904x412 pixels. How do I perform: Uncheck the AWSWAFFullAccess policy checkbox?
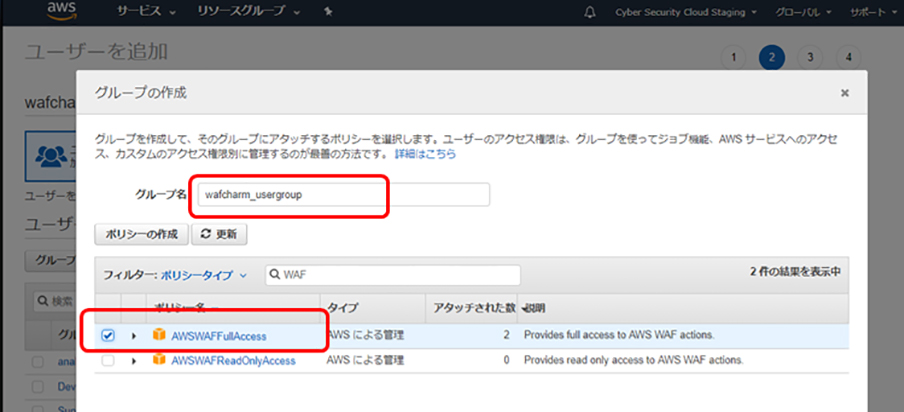click(108, 335)
